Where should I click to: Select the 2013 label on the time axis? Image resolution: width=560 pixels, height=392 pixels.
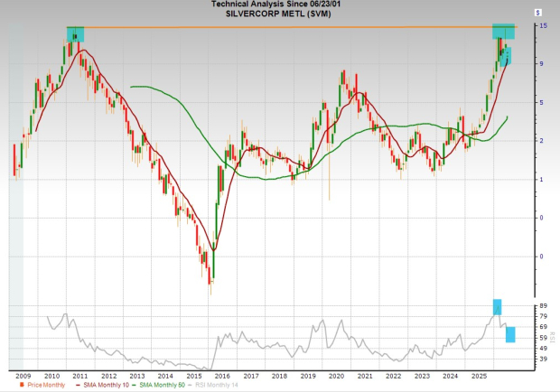137,376
